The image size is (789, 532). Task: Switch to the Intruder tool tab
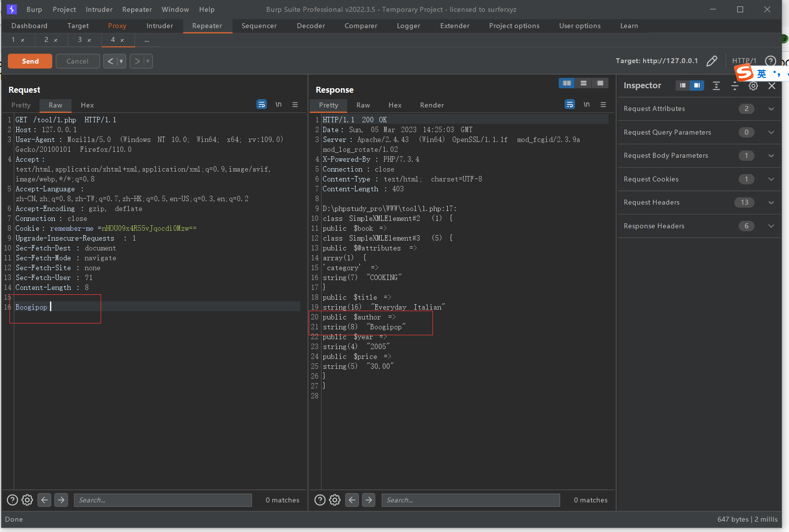pos(160,26)
